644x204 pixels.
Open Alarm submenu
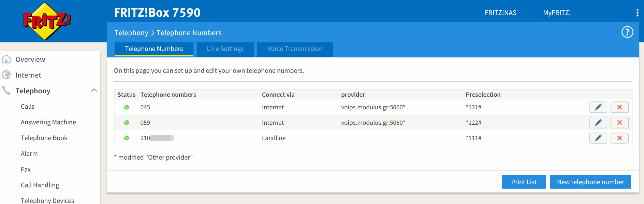[x=29, y=154]
